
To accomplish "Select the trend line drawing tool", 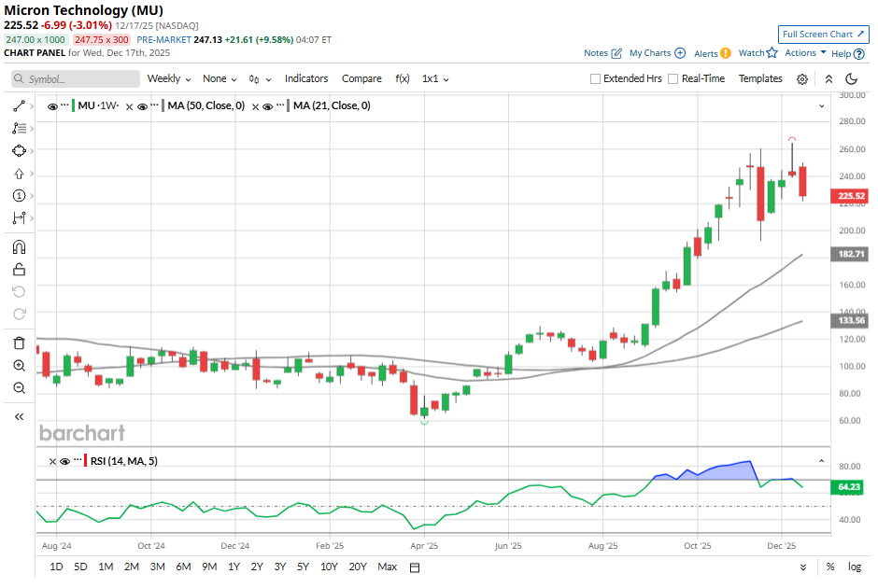I will [19, 106].
